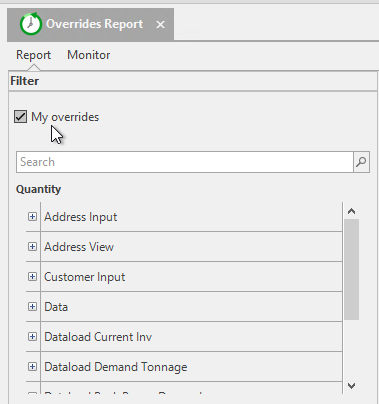379x404 pixels.
Task: Close the Overrides Report tab
Action: [x=161, y=24]
